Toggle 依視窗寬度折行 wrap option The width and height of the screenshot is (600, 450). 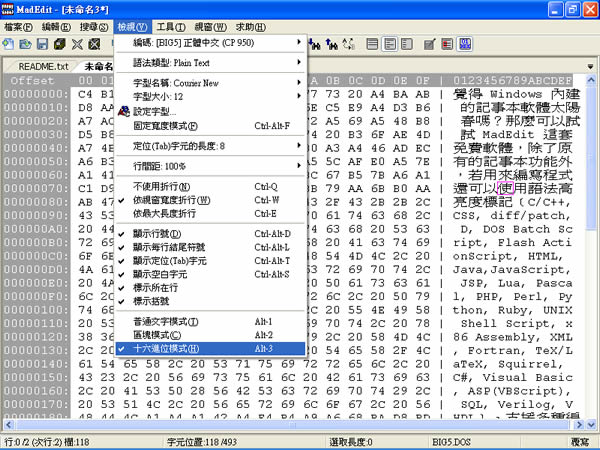210,200
